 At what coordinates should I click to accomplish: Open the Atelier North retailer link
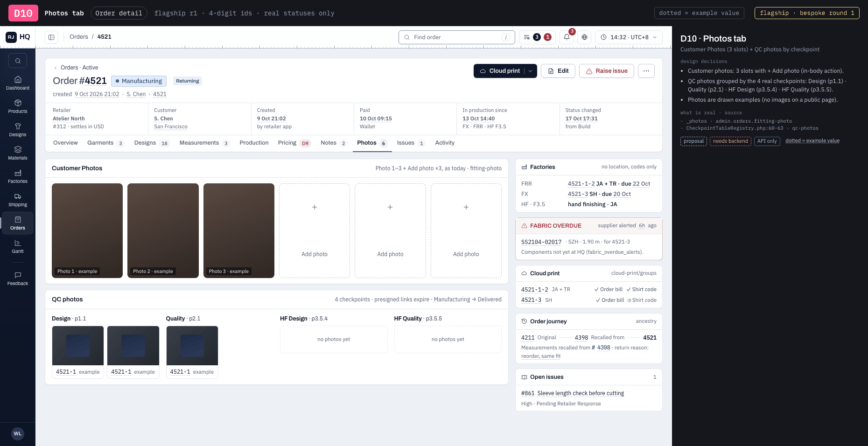click(69, 118)
